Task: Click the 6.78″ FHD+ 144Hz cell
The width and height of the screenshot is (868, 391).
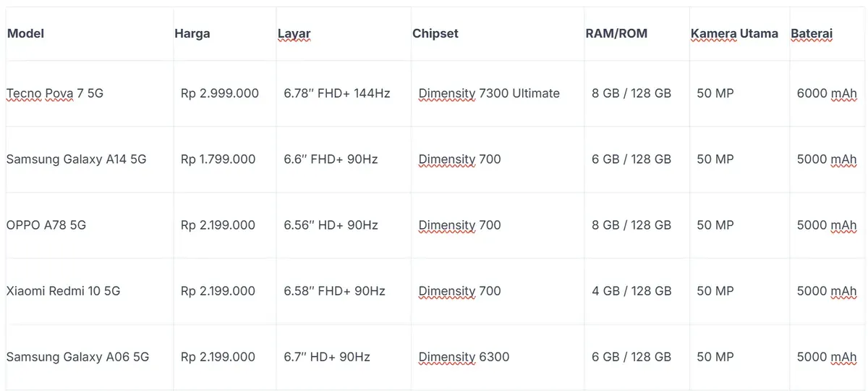Action: click(x=337, y=93)
